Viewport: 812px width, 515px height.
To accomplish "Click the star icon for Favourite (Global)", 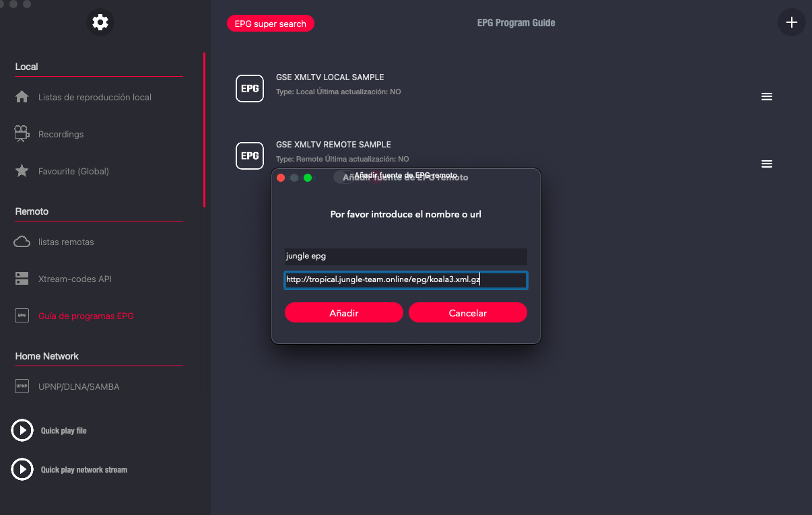I will tap(22, 171).
